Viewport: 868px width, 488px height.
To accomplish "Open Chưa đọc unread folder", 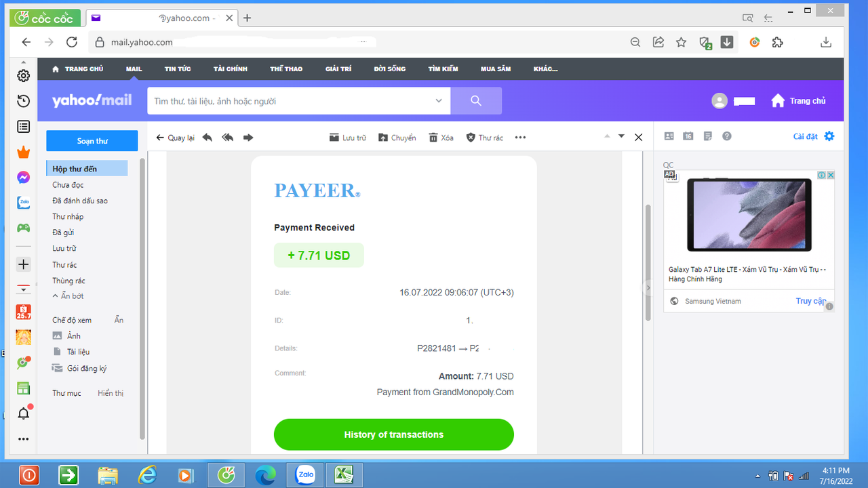I will [x=68, y=185].
